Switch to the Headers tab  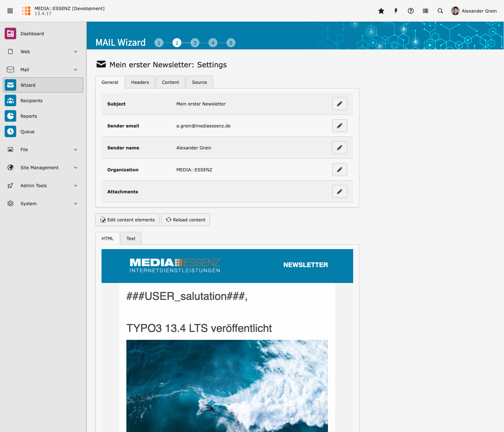coord(140,82)
